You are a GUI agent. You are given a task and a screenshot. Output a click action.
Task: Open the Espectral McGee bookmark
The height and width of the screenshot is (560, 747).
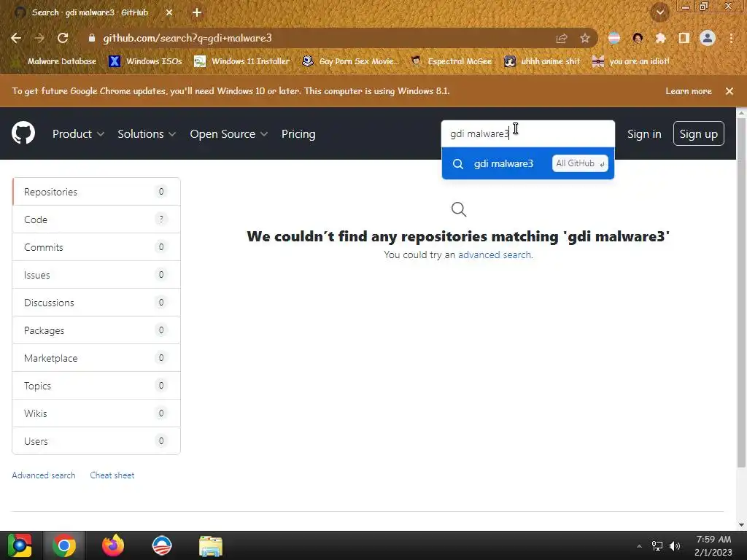tap(452, 61)
